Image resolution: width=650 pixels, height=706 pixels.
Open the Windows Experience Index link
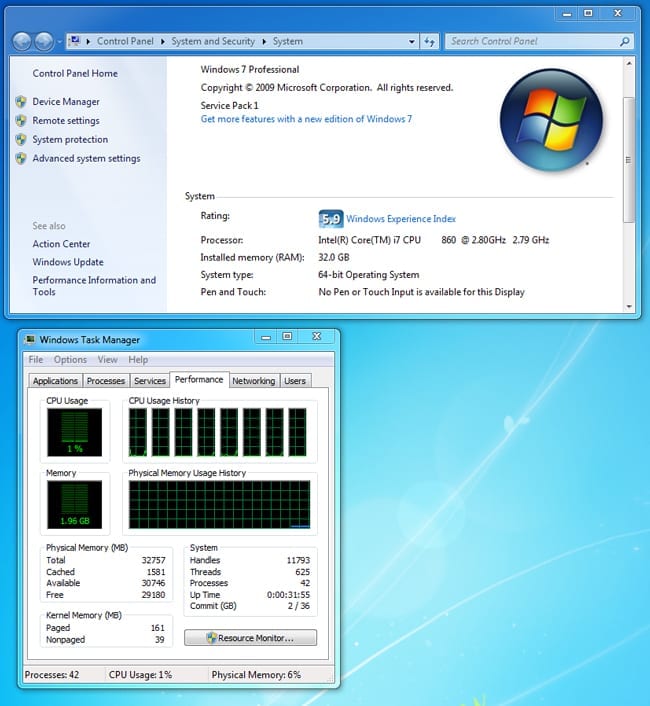click(x=401, y=219)
